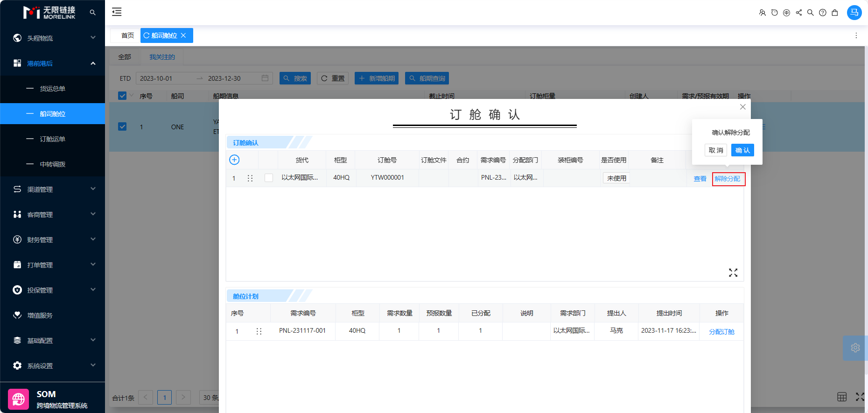Click the chat mascot icon in top bar

tap(774, 13)
